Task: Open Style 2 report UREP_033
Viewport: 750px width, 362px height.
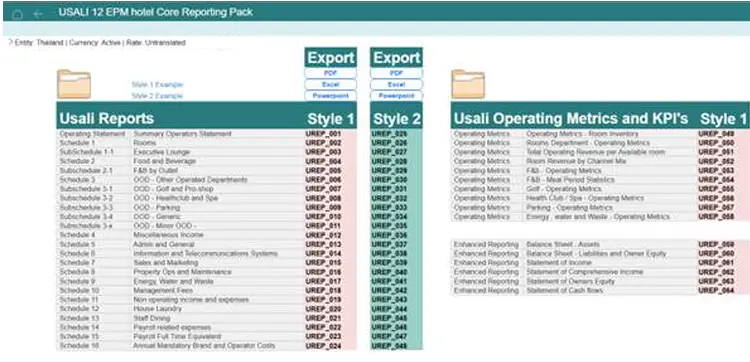Action: tap(389, 208)
